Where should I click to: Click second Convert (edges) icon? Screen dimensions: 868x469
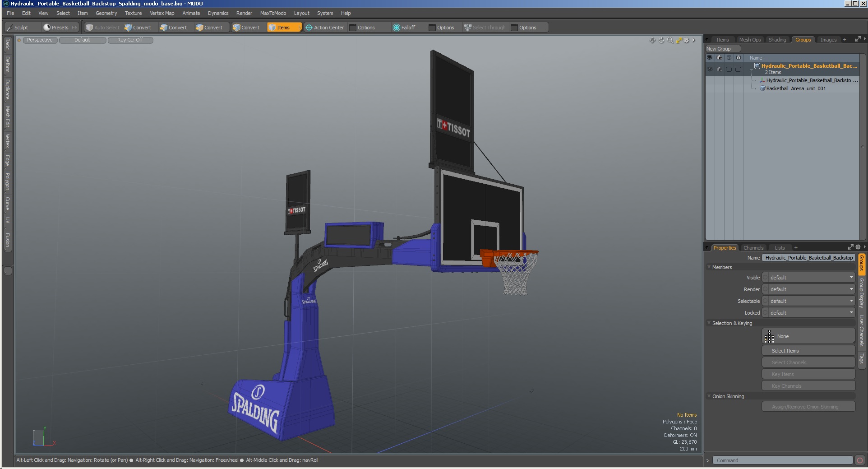pos(164,28)
